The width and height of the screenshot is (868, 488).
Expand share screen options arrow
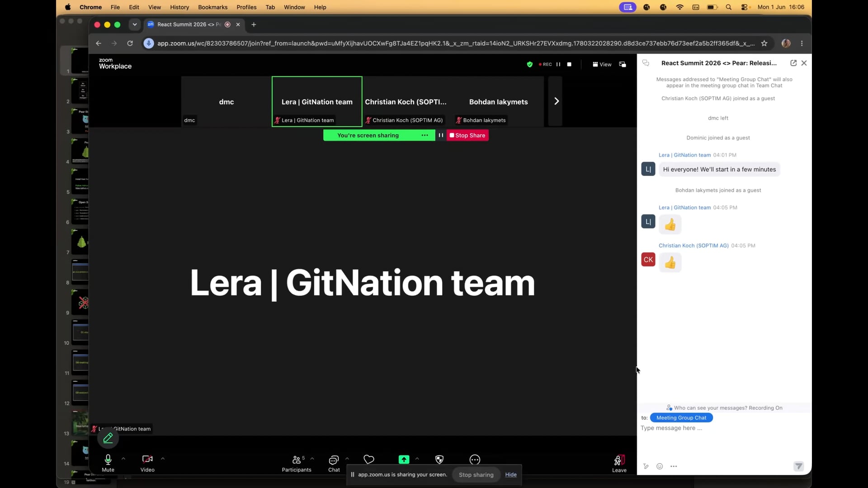click(x=417, y=459)
